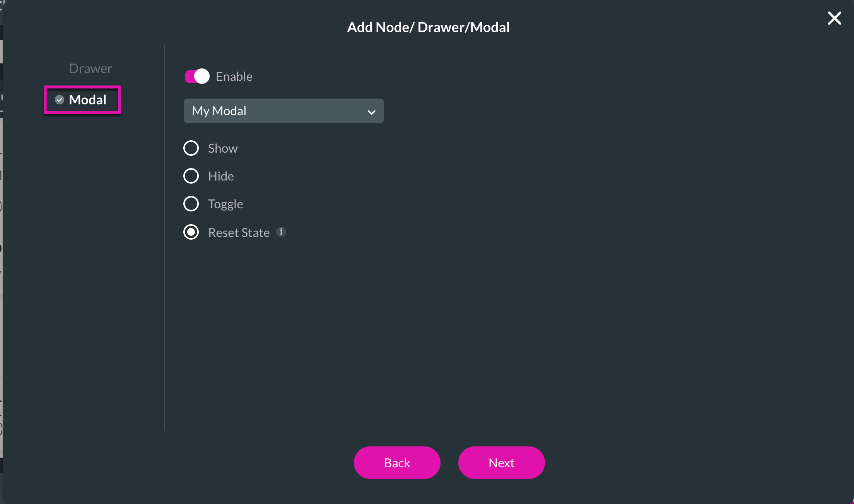Select the Hide radio button
The image size is (854, 504).
pyautogui.click(x=191, y=176)
